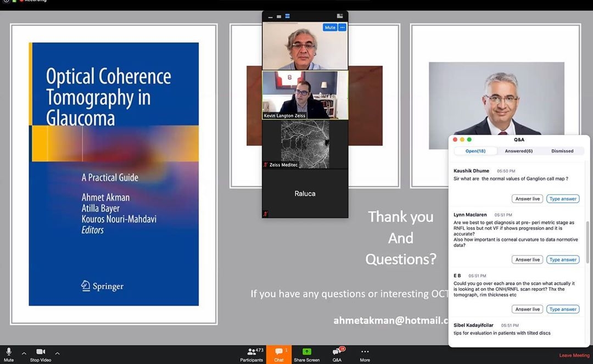Stop Video camera icon

[41, 351]
